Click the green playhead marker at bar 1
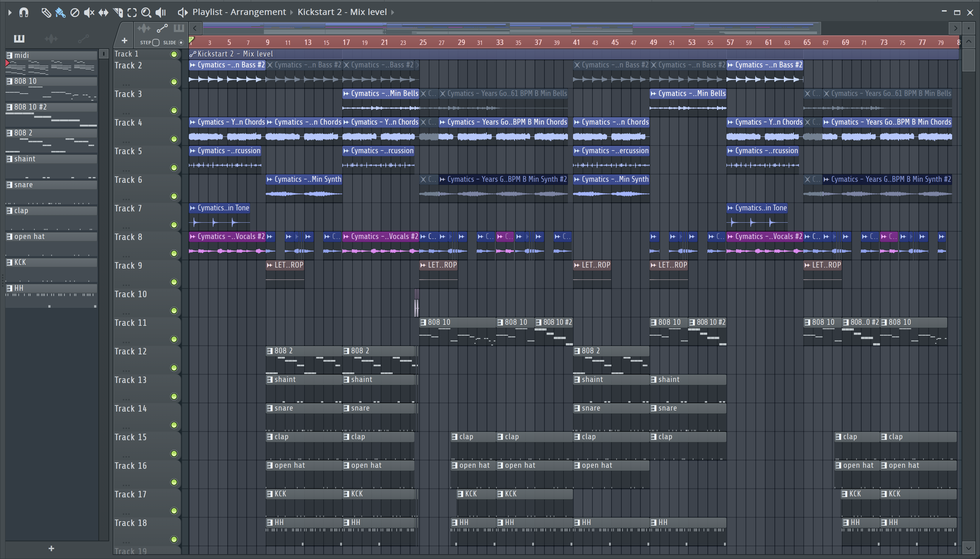 tap(191, 40)
